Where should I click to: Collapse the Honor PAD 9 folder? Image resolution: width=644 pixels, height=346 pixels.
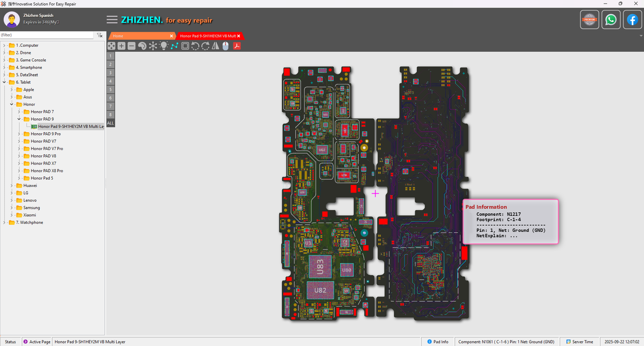click(x=20, y=119)
